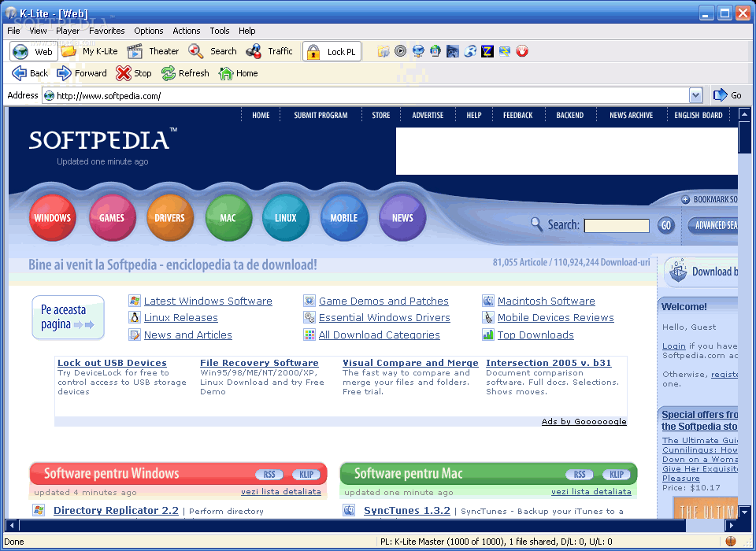
Task: Select the orange DRIVERS category ball
Action: (x=170, y=218)
